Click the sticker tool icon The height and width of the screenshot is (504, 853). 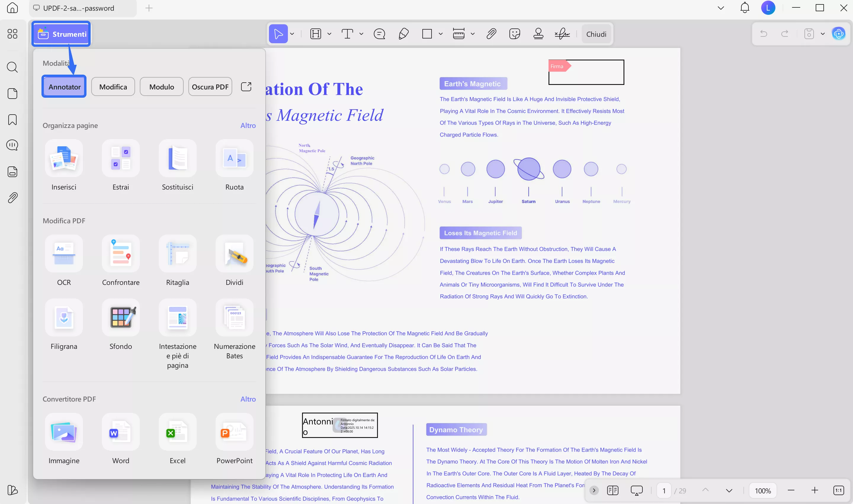pos(515,34)
